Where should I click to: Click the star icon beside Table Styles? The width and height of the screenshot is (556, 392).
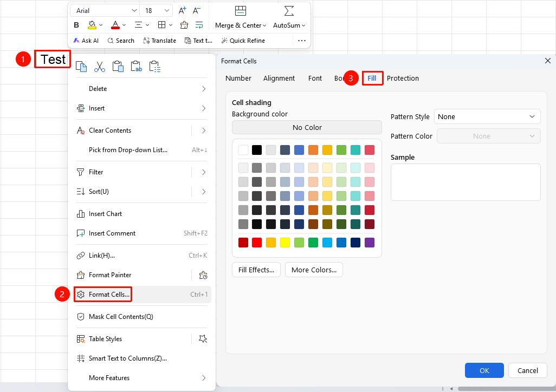203,339
